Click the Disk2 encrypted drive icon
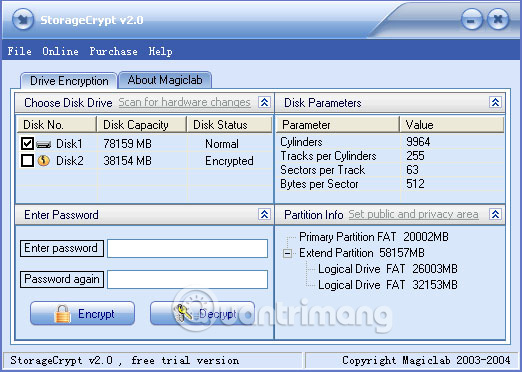 pos(44,161)
